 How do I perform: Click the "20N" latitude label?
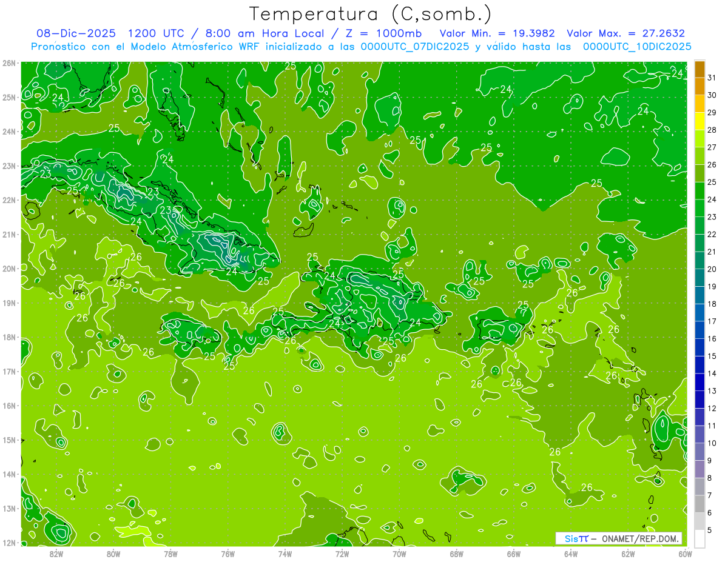coord(9,269)
